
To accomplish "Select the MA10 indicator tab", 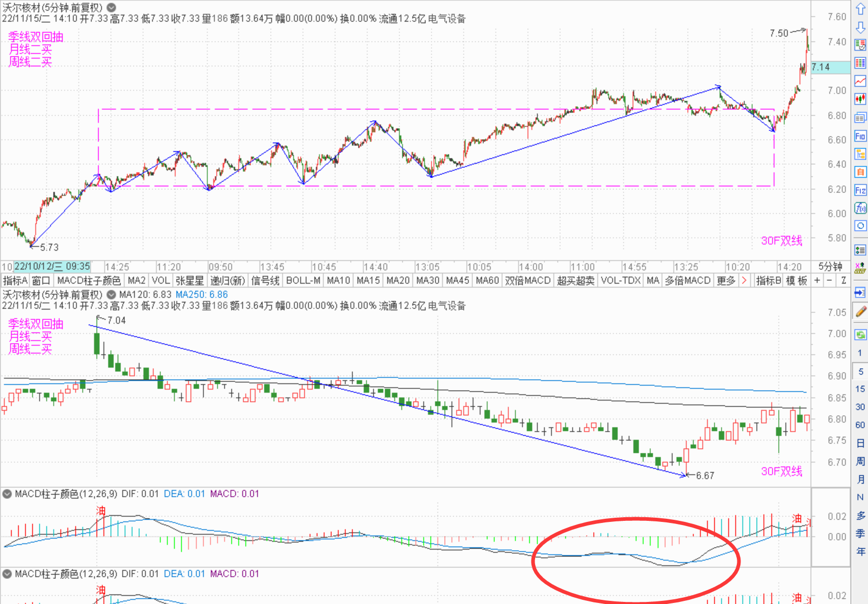I will (x=338, y=280).
